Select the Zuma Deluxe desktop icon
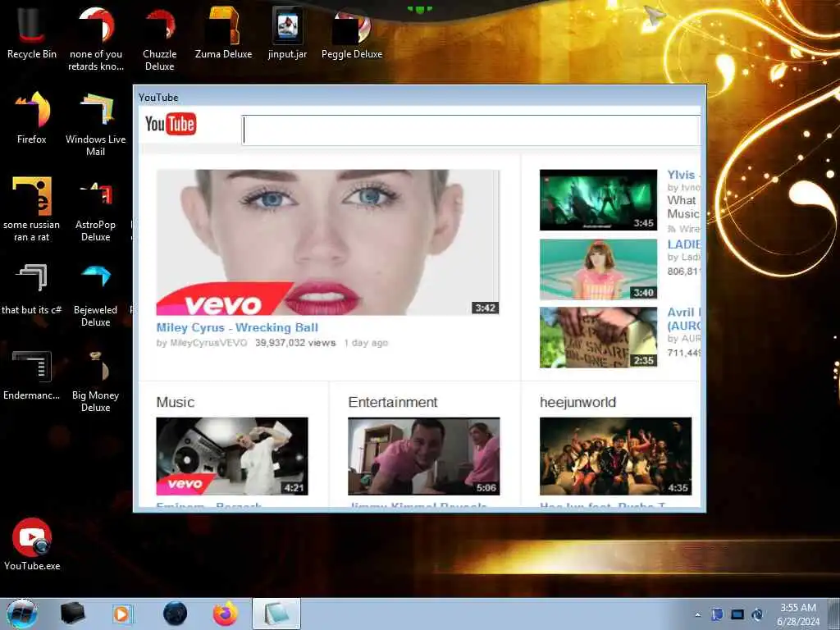 click(223, 33)
